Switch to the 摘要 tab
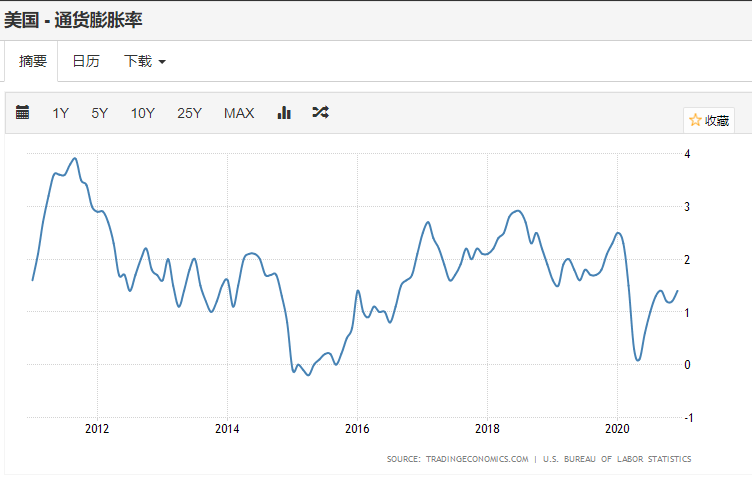752x495 pixels. point(33,61)
